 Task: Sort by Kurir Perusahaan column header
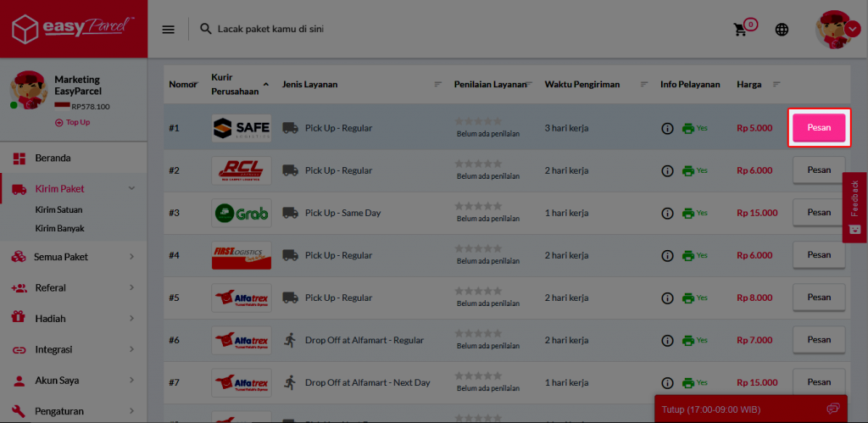click(x=235, y=83)
